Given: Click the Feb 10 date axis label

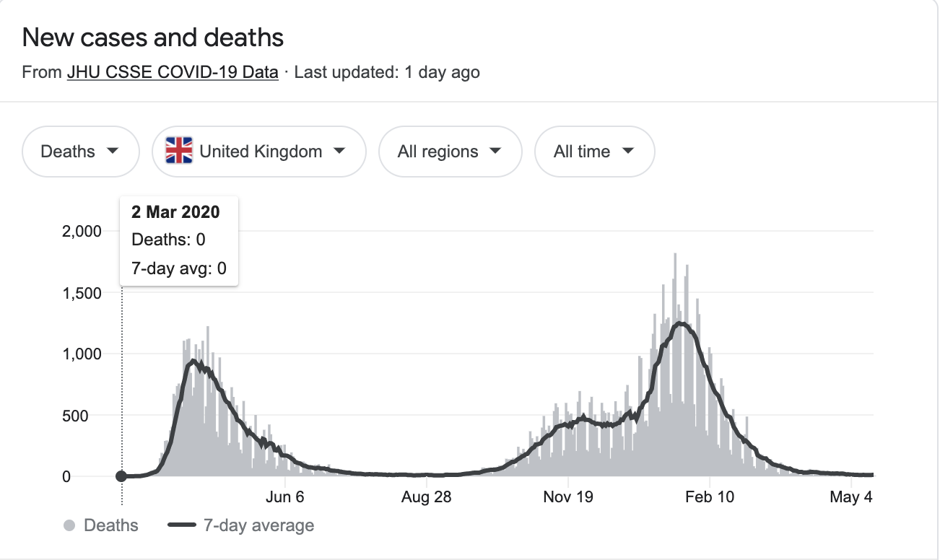Looking at the screenshot, I should point(710,497).
